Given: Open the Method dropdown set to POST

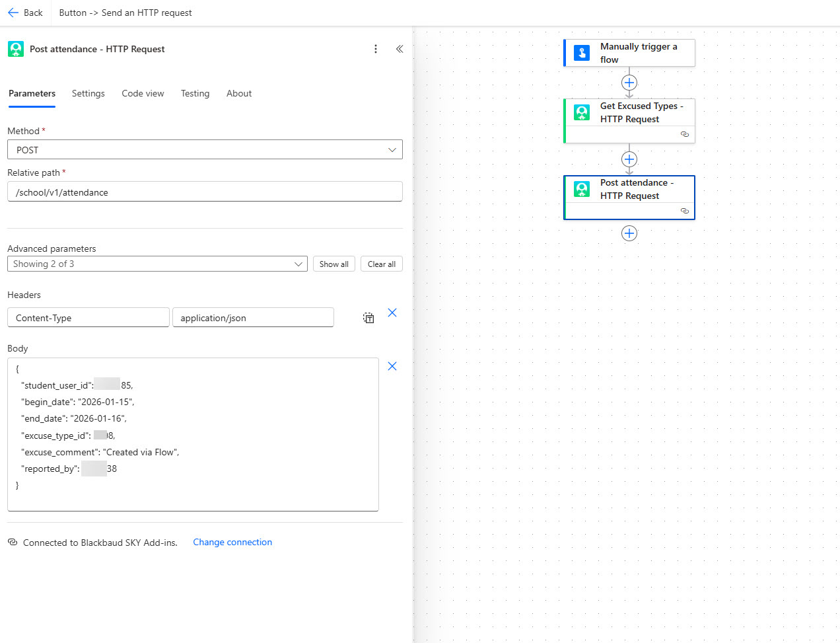Looking at the screenshot, I should (x=205, y=149).
